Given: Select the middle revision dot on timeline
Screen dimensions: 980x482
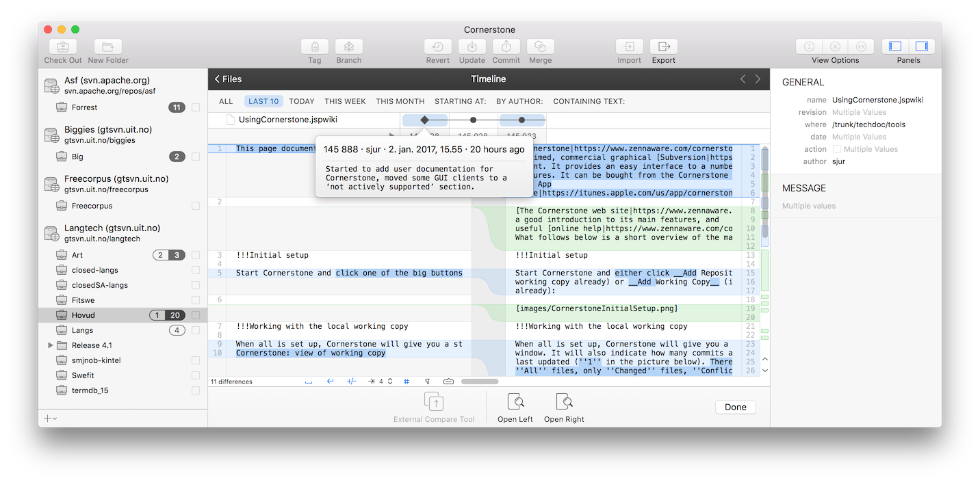Looking at the screenshot, I should pos(473,120).
